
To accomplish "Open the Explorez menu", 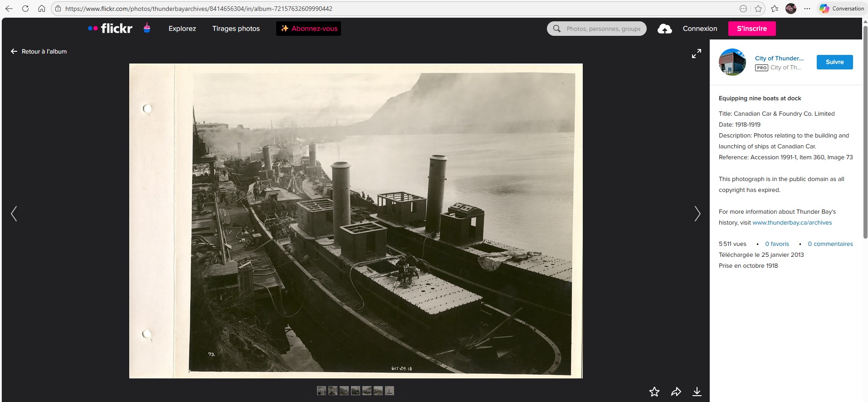I will (x=182, y=29).
